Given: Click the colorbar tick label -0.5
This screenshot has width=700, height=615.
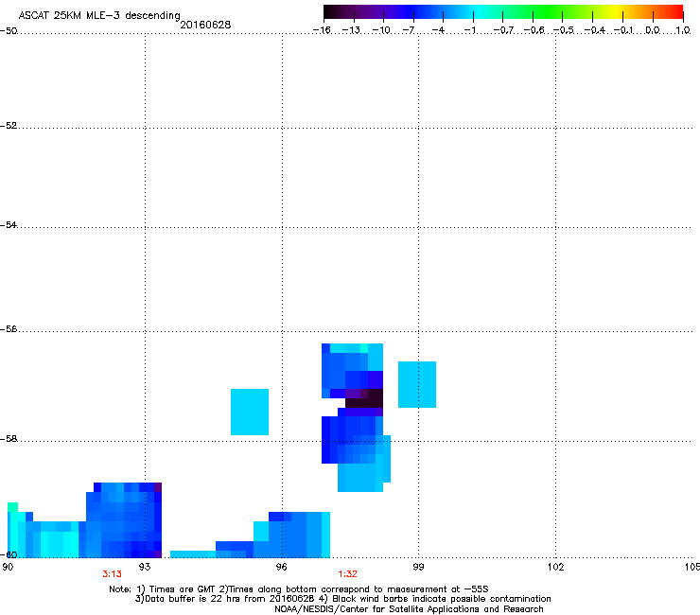Looking at the screenshot, I should pos(564,30).
